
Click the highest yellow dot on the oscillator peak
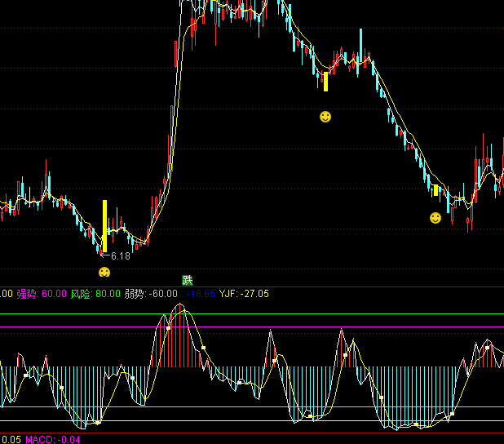[183, 311]
